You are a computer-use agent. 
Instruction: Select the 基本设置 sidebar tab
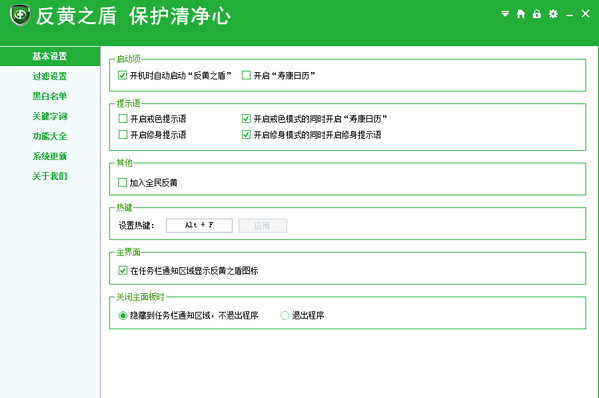point(50,56)
